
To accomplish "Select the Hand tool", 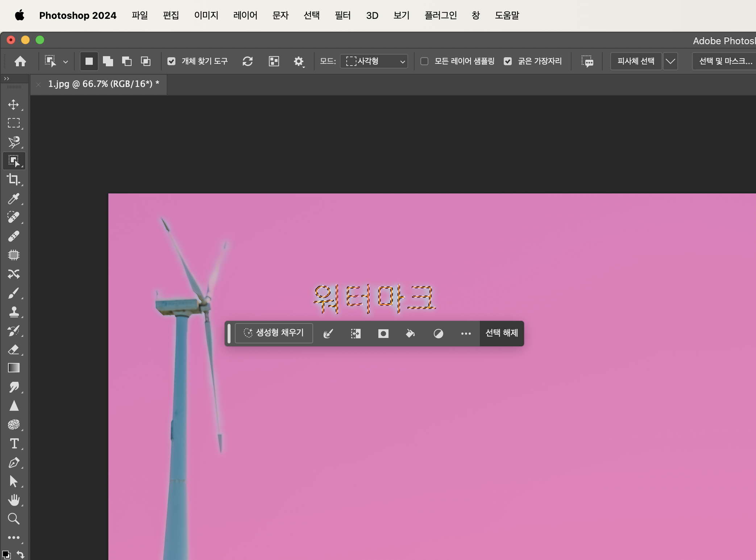I will click(x=14, y=500).
